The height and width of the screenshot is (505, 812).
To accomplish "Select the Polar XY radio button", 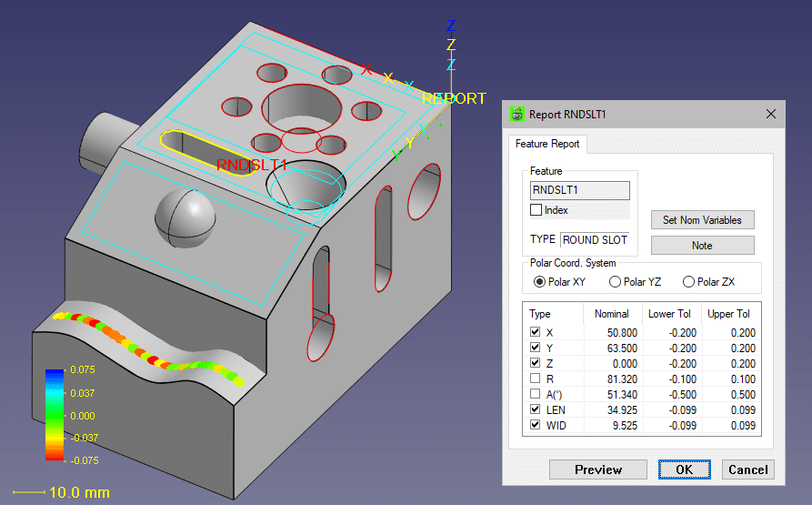I will (540, 282).
